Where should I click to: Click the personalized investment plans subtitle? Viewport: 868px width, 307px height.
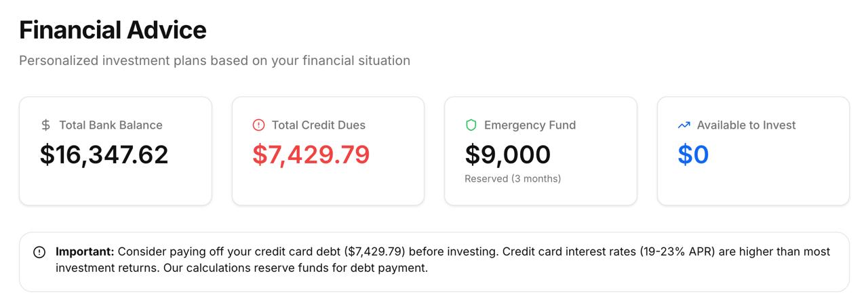point(214,60)
